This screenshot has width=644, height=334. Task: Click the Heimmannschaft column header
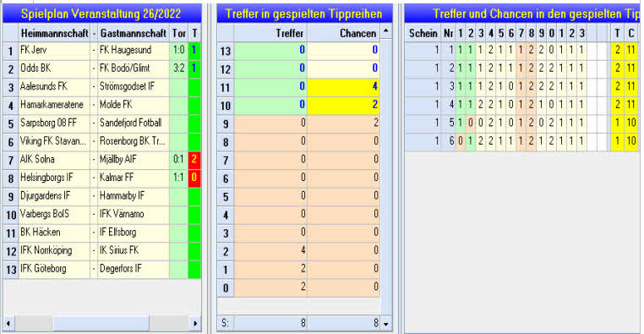click(x=54, y=33)
